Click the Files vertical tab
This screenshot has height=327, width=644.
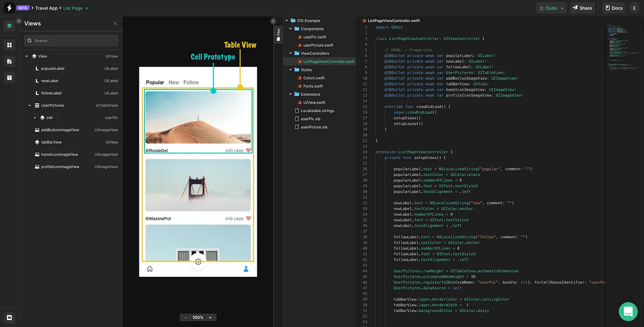tap(278, 35)
